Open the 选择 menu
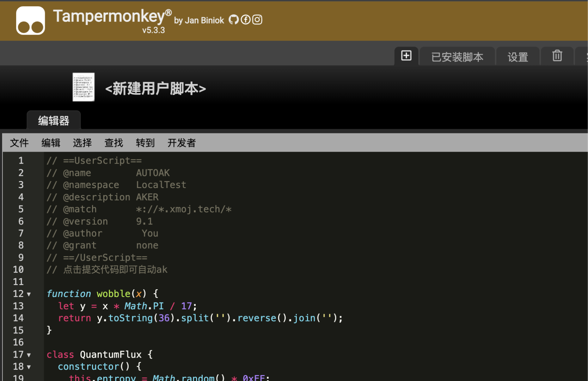This screenshot has height=381, width=588. [82, 143]
